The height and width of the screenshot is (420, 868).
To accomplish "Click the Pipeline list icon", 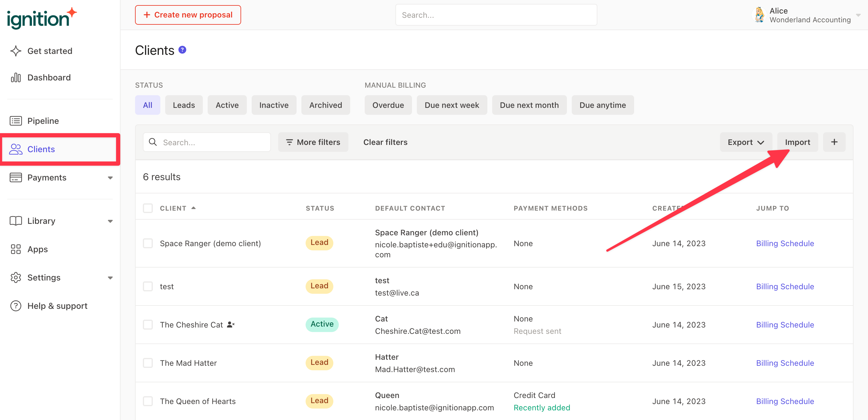I will coord(15,121).
